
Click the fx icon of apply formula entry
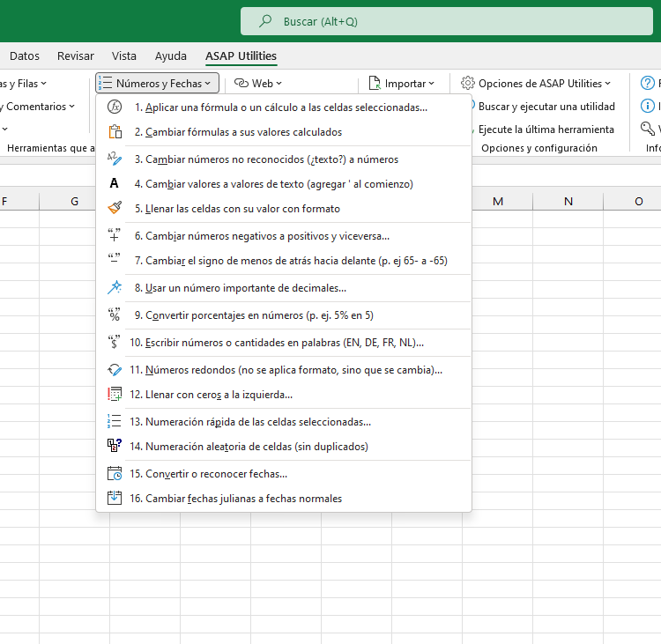pyautogui.click(x=115, y=107)
